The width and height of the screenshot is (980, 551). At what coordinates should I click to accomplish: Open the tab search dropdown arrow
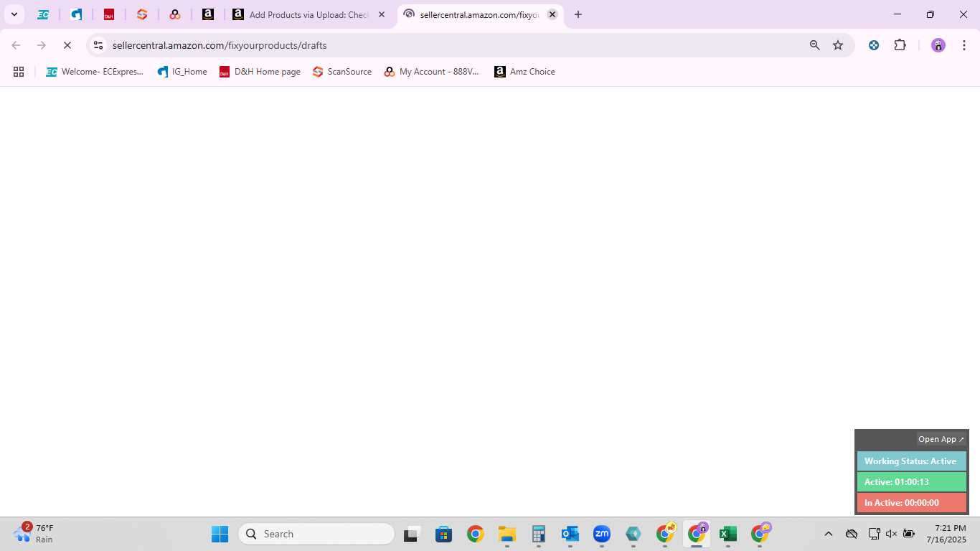click(x=14, y=14)
